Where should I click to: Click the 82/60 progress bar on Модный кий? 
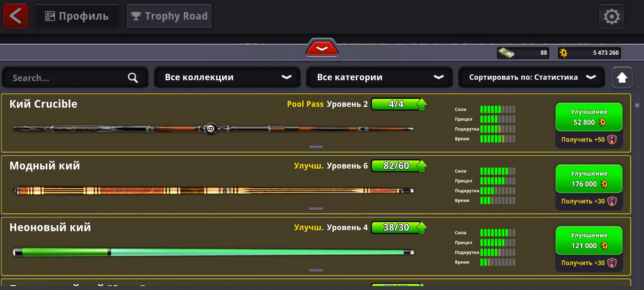396,166
